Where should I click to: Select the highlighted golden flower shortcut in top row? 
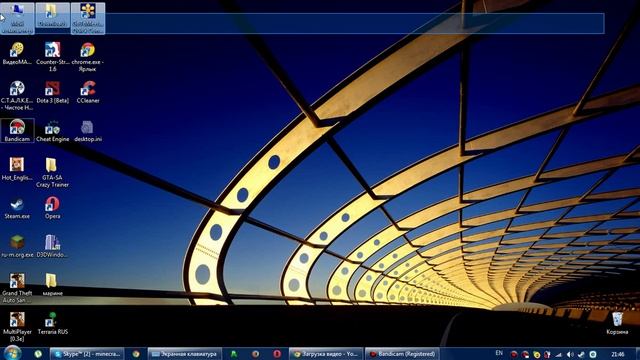pos(88,18)
